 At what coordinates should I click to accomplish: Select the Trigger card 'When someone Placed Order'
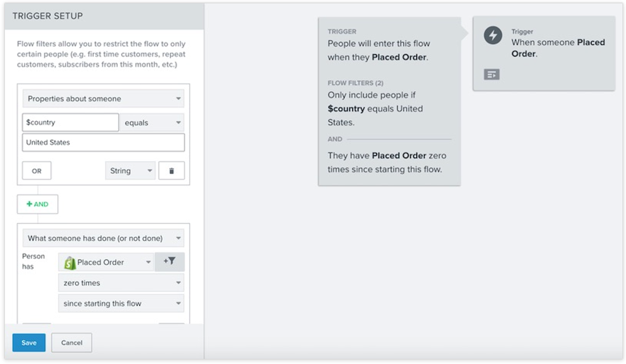tap(544, 54)
